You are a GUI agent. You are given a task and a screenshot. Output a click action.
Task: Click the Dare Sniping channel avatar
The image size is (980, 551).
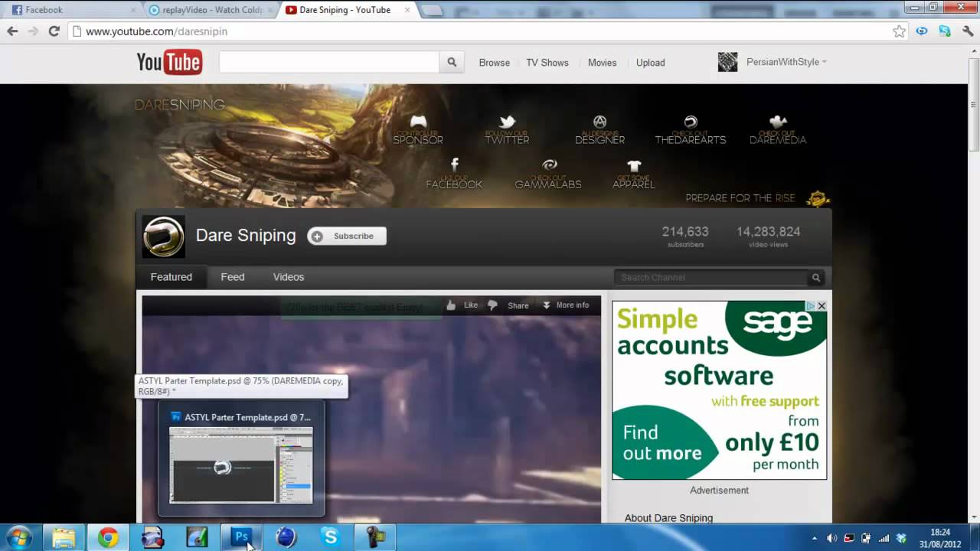[163, 236]
